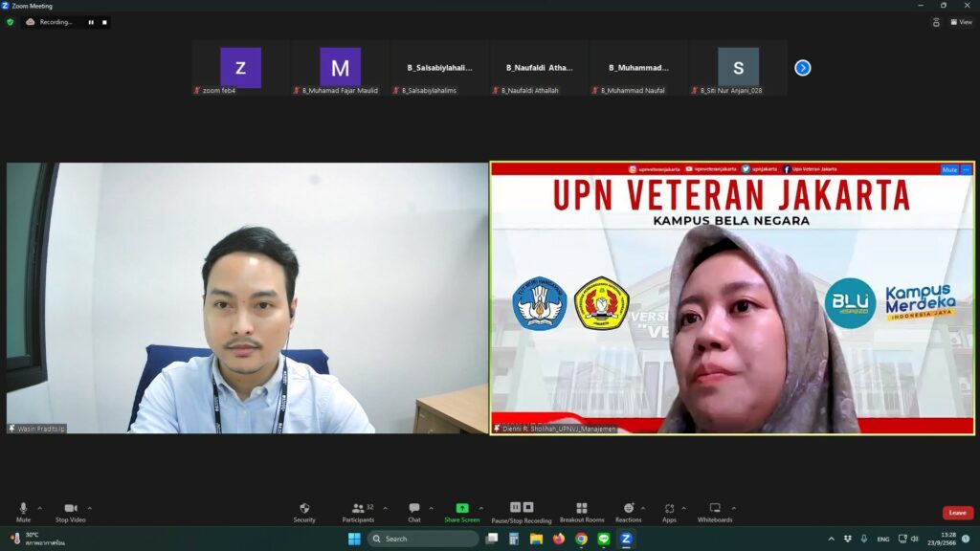Click Wasin Praditsilp name label
The image size is (980, 551).
pyautogui.click(x=37, y=429)
